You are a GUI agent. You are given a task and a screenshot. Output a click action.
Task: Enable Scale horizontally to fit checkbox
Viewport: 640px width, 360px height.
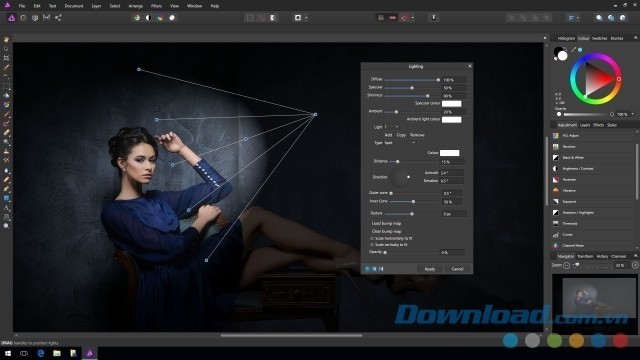coord(372,238)
